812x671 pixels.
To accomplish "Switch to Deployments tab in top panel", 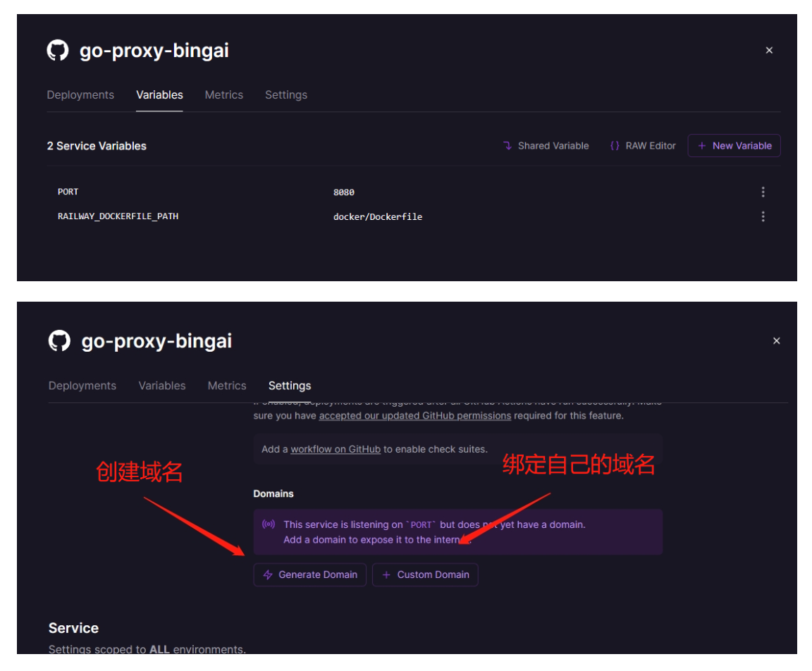I will pyautogui.click(x=80, y=95).
